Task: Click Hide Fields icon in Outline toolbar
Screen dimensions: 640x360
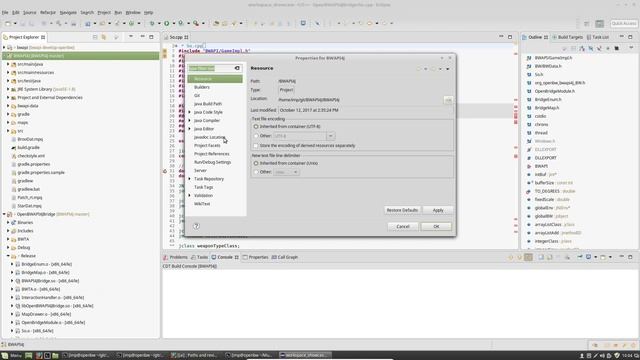Action: (591, 49)
